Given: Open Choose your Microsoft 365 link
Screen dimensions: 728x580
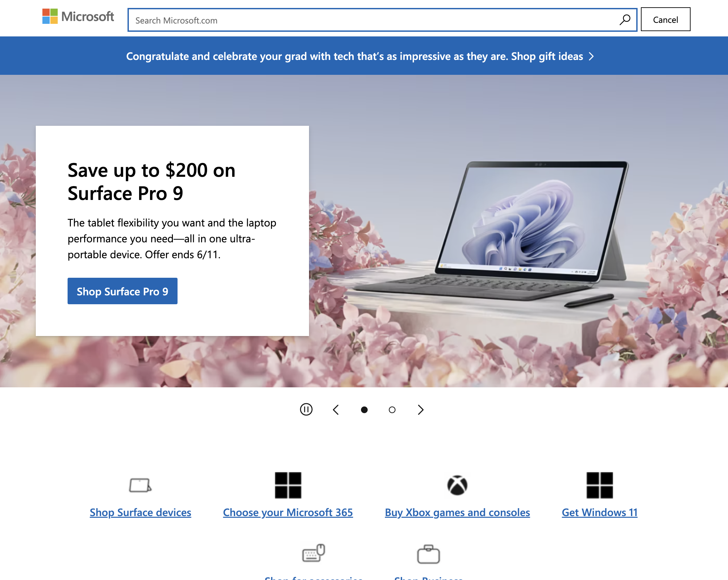Looking at the screenshot, I should point(288,512).
